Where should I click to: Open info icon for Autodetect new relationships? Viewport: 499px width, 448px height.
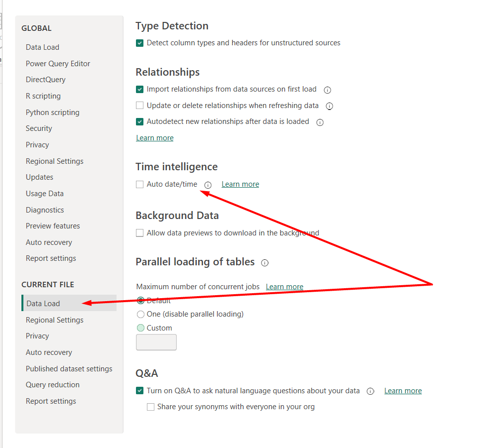pos(320,122)
